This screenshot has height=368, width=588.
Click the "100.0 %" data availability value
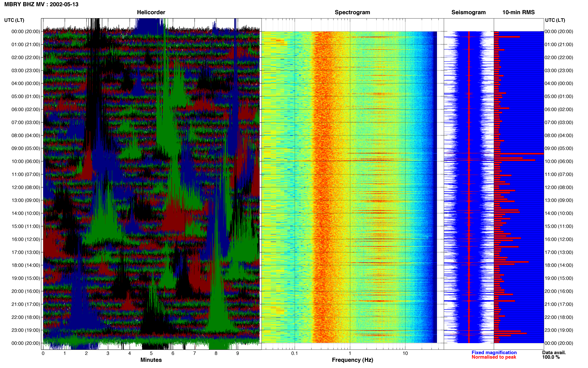(551, 357)
